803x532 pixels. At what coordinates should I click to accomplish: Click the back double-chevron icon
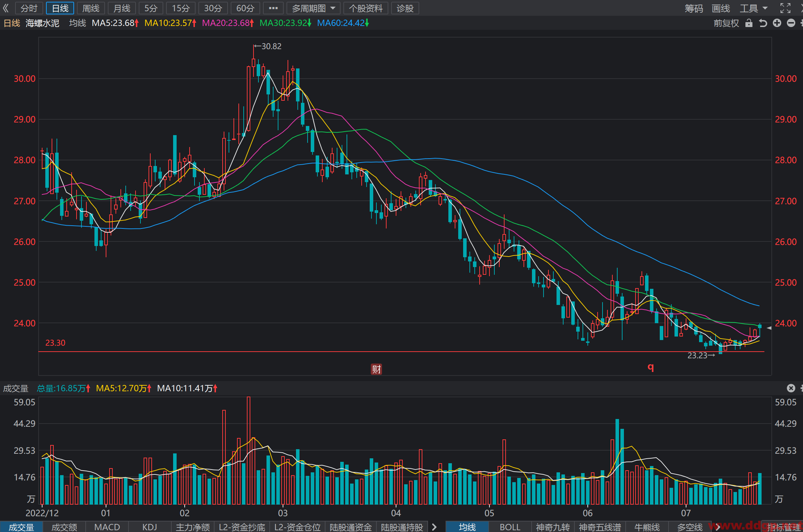pyautogui.click(x=6, y=8)
